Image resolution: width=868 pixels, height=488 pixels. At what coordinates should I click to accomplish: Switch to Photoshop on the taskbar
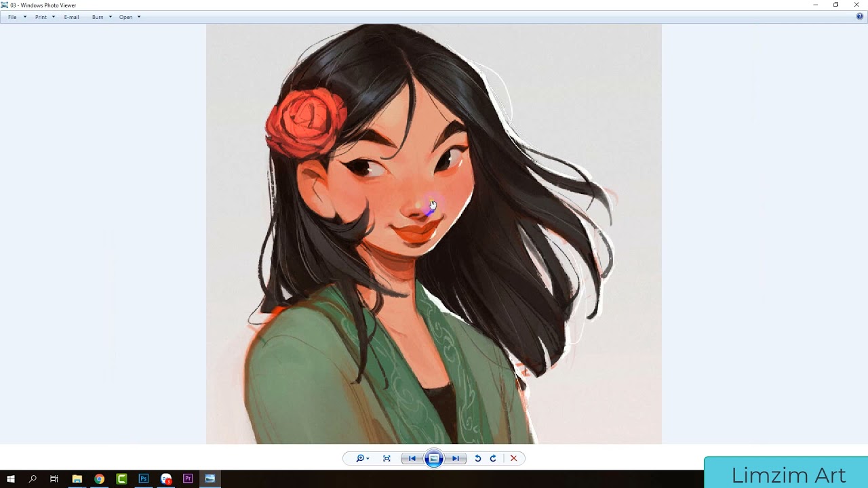(x=144, y=479)
